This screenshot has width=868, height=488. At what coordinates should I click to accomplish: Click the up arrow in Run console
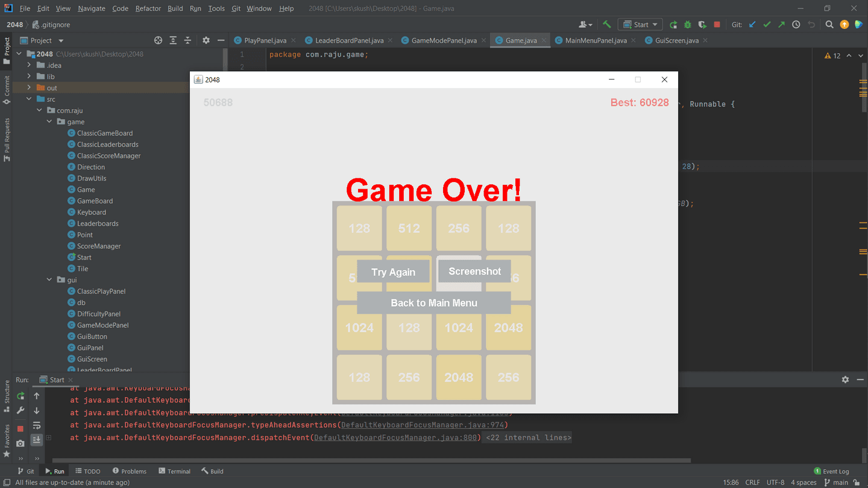pos(37,396)
